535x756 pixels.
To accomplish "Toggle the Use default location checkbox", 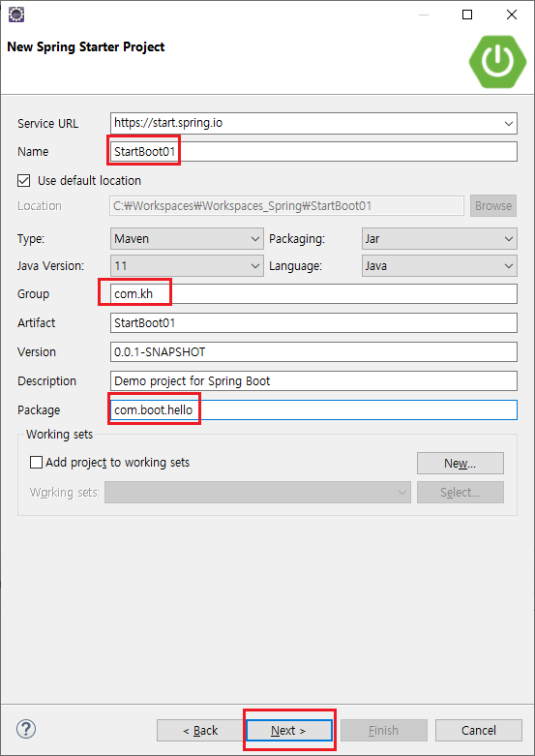I will pos(23,181).
